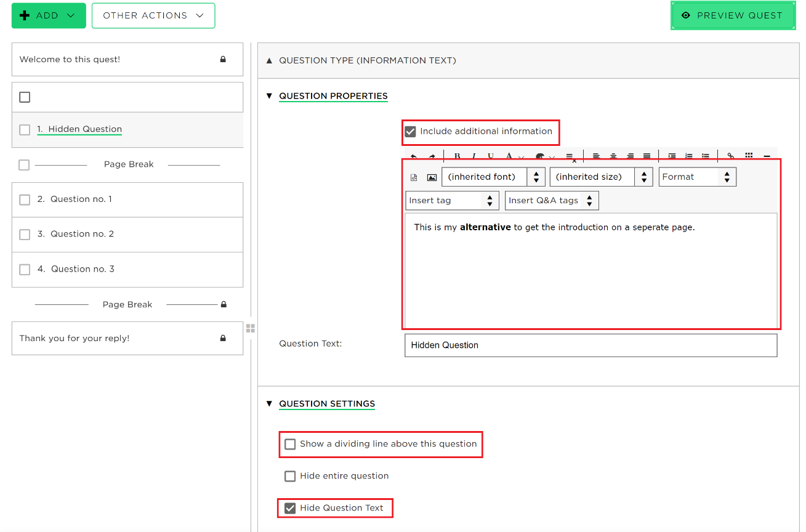Image resolution: width=806 pixels, height=532 pixels.
Task: Justify text in editor toolbar
Action: coord(647,156)
